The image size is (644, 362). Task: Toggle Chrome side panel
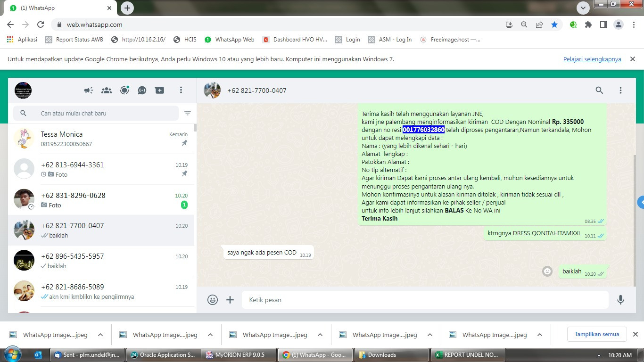click(x=603, y=25)
